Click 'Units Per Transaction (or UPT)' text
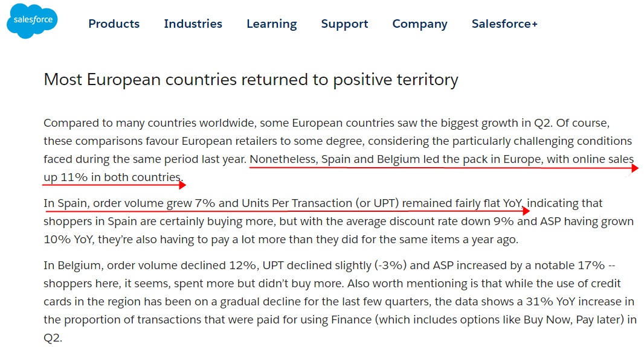Viewport: 644px width, 347px height. point(320,203)
